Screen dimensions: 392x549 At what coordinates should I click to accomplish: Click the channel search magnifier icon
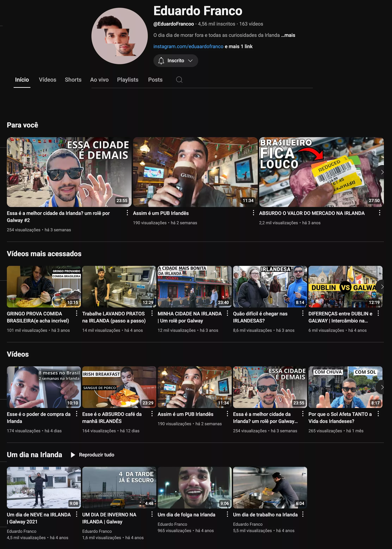[179, 80]
